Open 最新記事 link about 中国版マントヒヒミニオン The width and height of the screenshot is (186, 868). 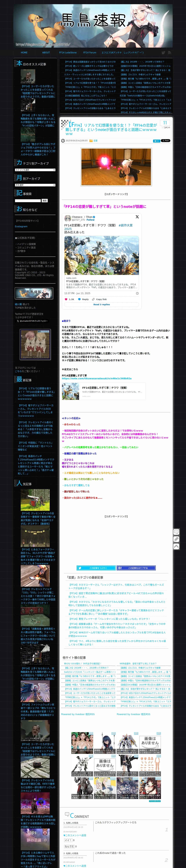coord(35,446)
